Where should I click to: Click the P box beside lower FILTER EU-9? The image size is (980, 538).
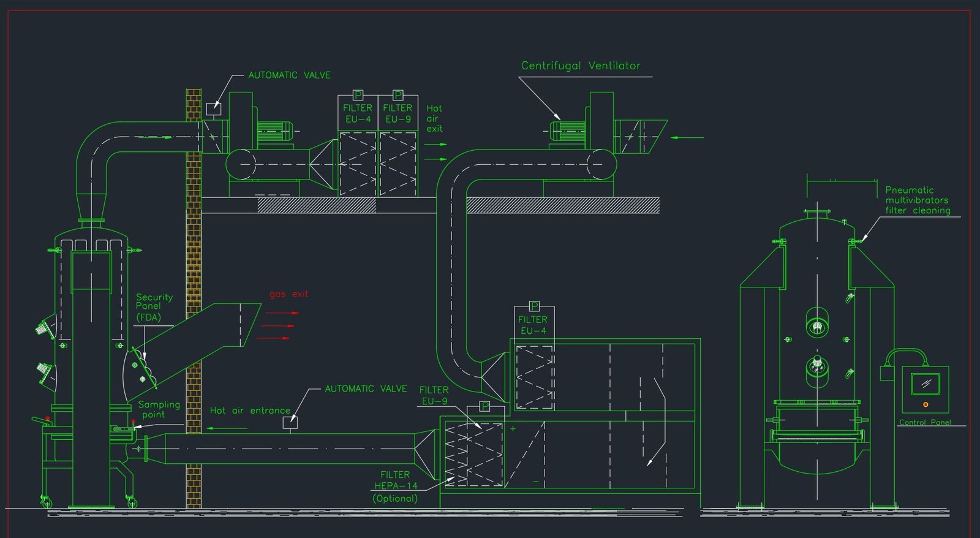[485, 406]
